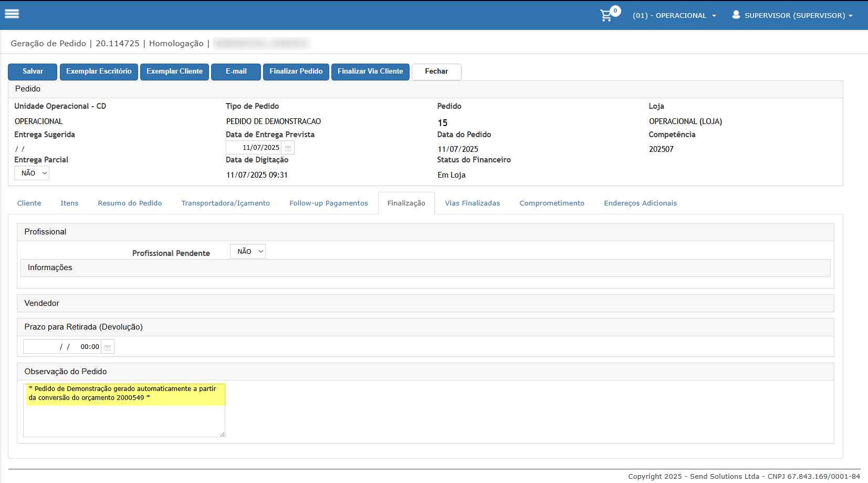Click the Exemplar Escritório button
This screenshot has width=868, height=483.
[x=99, y=71]
